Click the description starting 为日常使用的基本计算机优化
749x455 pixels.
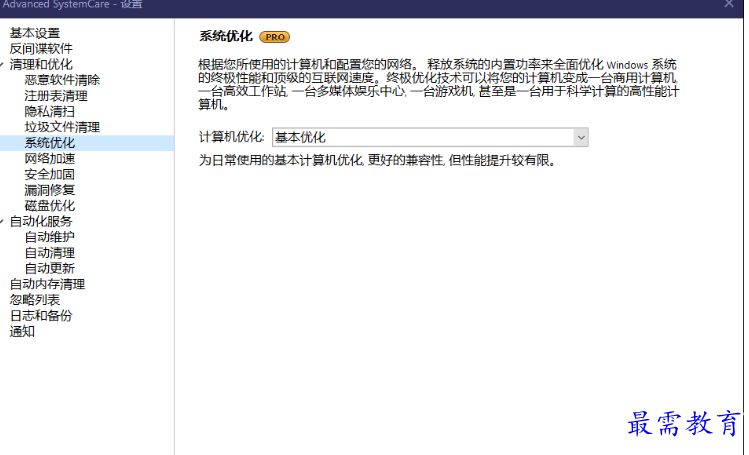(x=378, y=160)
